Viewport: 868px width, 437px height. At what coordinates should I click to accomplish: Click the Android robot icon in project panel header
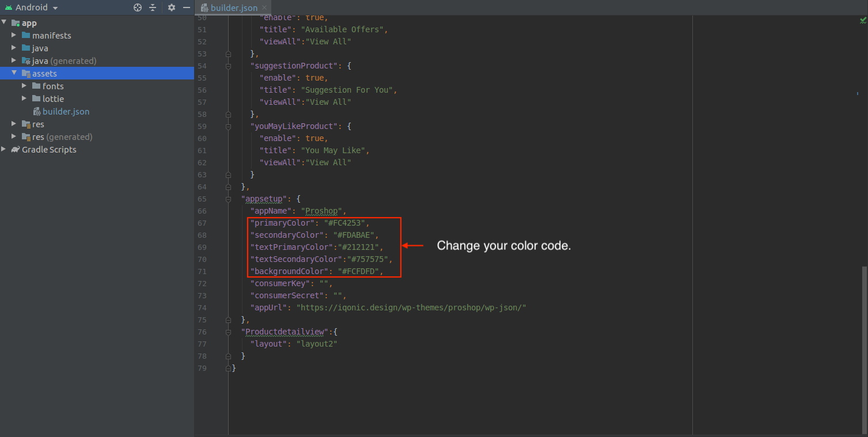click(8, 7)
